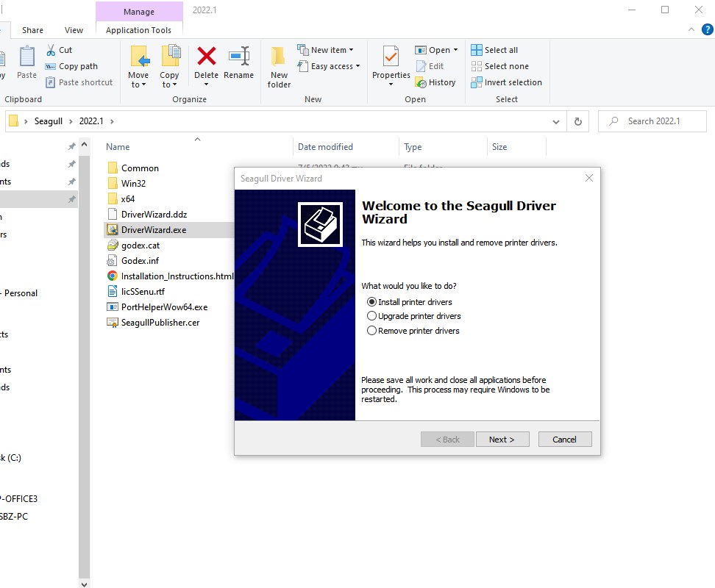
Task: Click Select all
Action: click(494, 50)
